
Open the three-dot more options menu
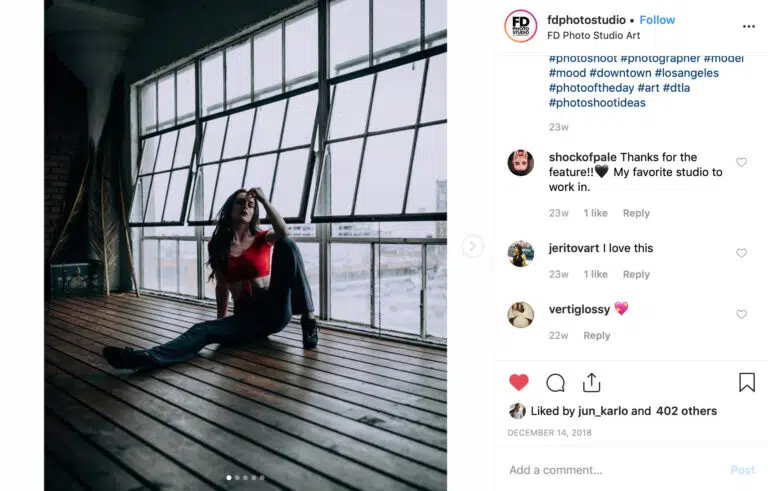(748, 26)
